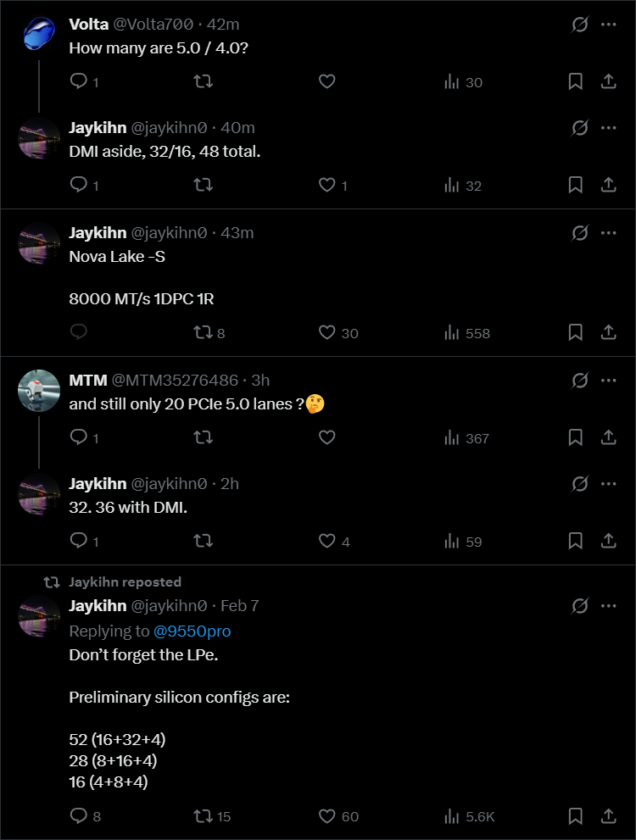Open replies on the silicon configs tweet

pos(79,816)
